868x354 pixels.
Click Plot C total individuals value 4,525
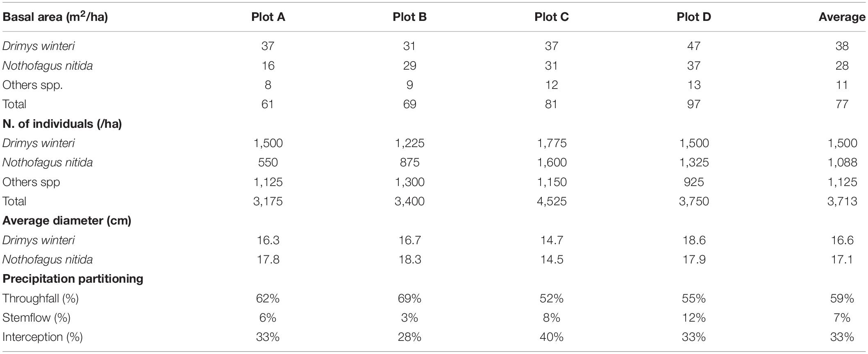pyautogui.click(x=552, y=201)
